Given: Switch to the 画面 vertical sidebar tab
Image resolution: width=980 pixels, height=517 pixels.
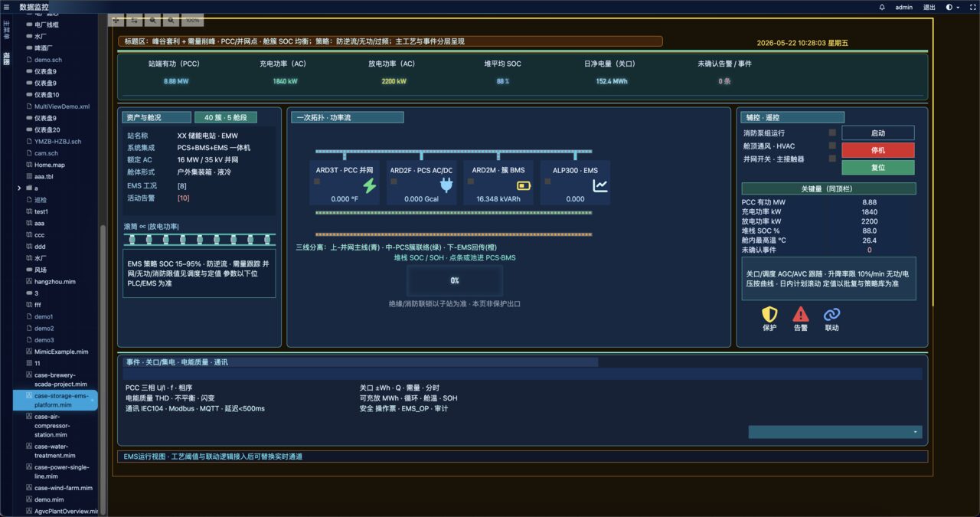Looking at the screenshot, I should 6,58.
